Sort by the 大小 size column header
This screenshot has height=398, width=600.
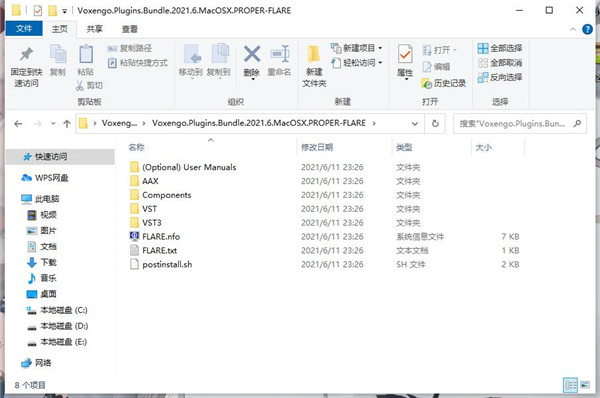click(483, 147)
